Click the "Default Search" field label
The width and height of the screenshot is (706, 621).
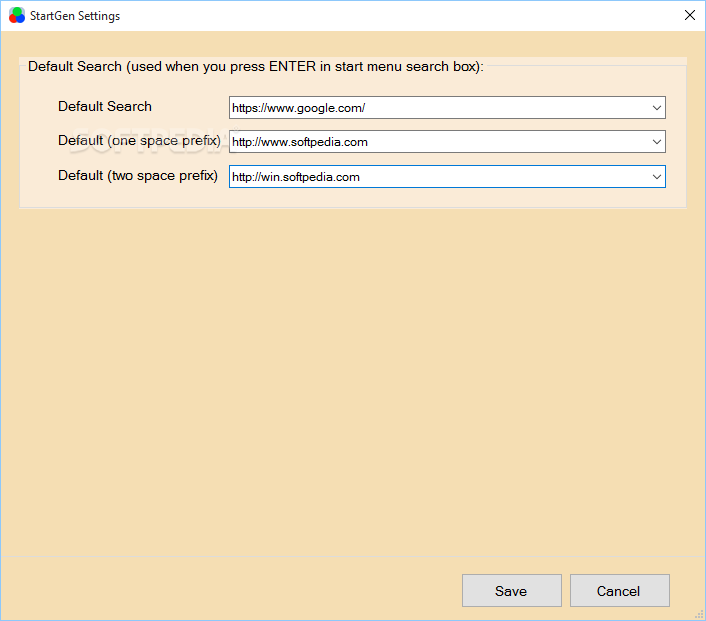click(105, 106)
